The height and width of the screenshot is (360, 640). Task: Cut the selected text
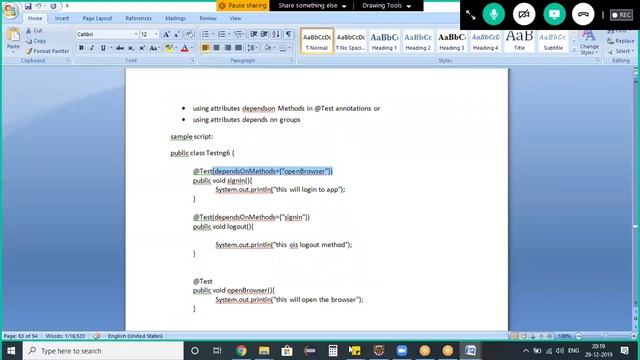coord(34,31)
